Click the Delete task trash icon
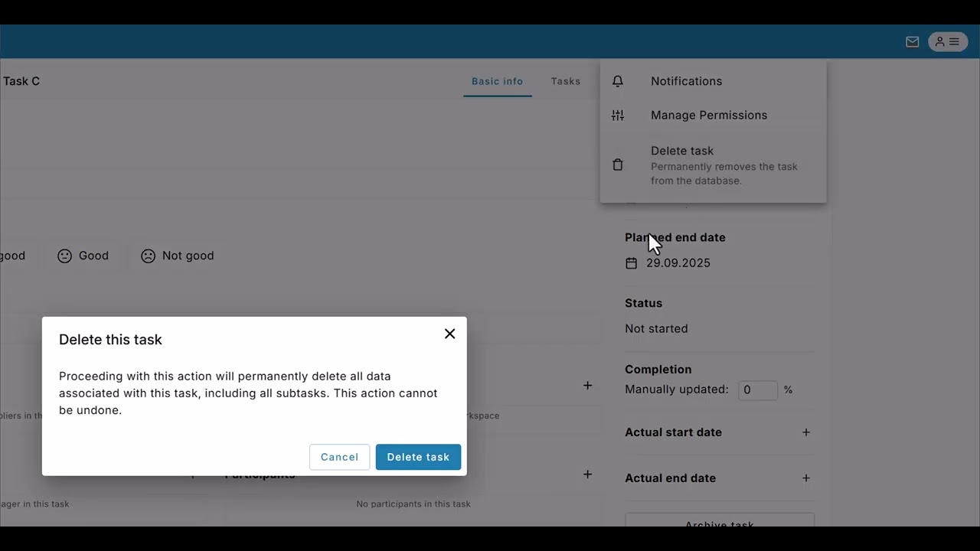The image size is (980, 551). tap(618, 165)
